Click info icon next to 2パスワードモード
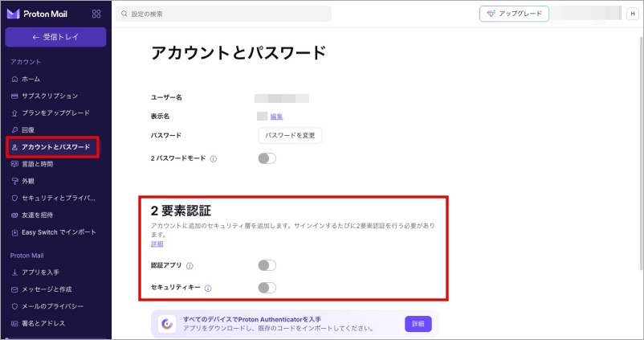The image size is (644, 340). tap(213, 158)
